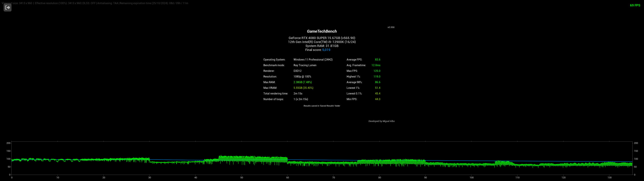Click the Highest 1% value 119.0
This screenshot has height=181, width=644.
pos(377,77)
